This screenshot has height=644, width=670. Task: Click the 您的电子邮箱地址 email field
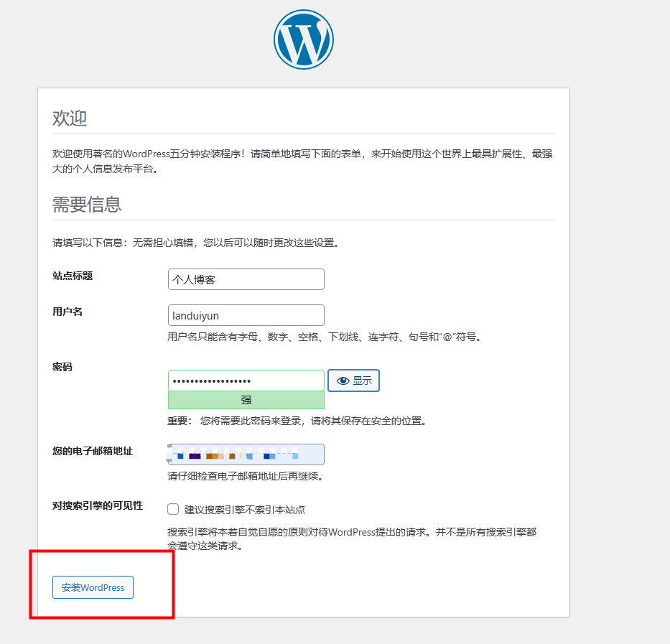click(x=246, y=454)
